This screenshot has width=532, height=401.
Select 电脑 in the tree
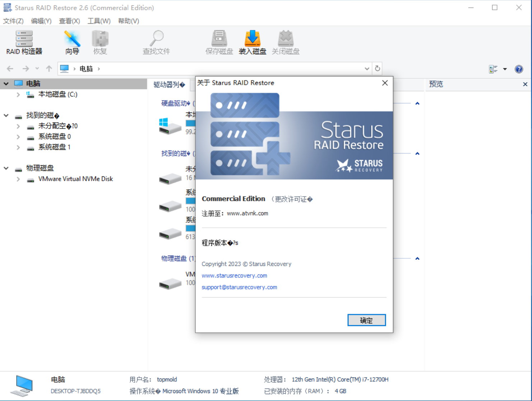tap(33, 84)
